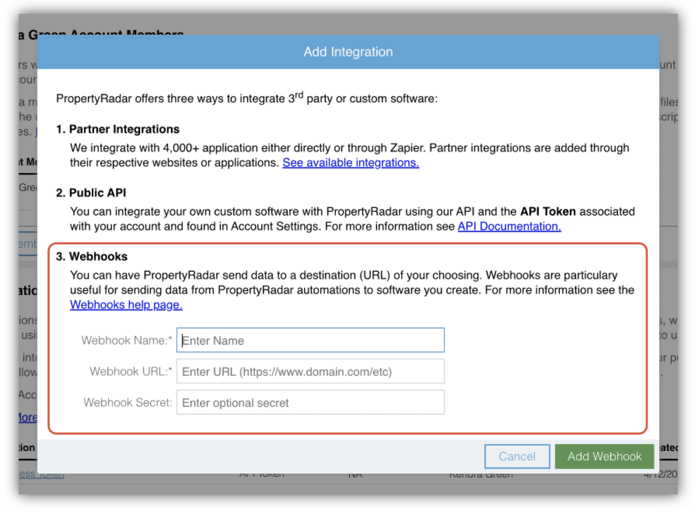Click the Webhook Secret label
The width and height of the screenshot is (696, 512).
coord(128,403)
